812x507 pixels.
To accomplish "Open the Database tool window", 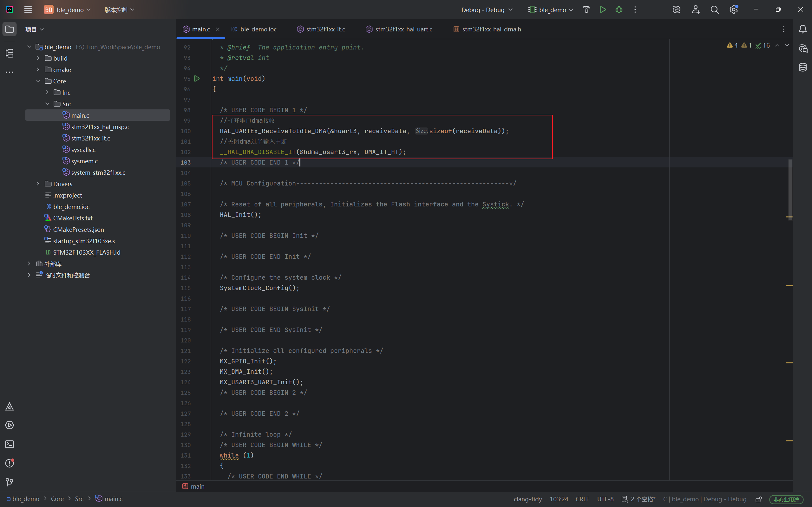I will point(802,68).
